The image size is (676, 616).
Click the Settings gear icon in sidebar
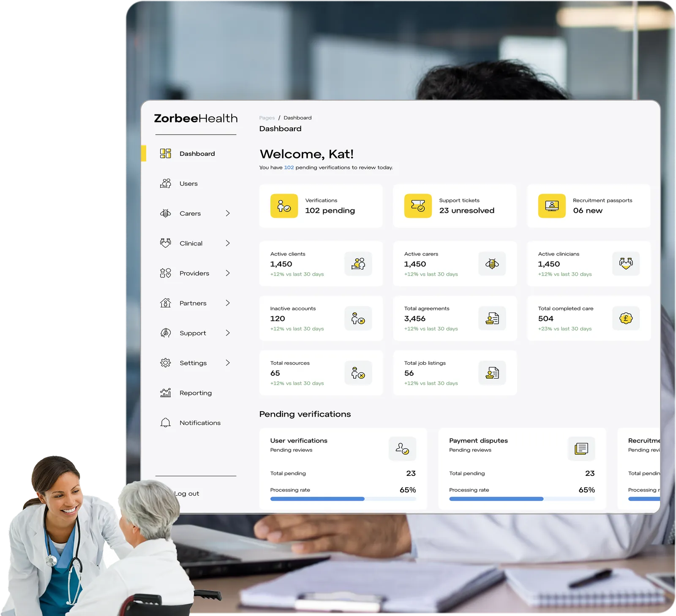pyautogui.click(x=166, y=363)
